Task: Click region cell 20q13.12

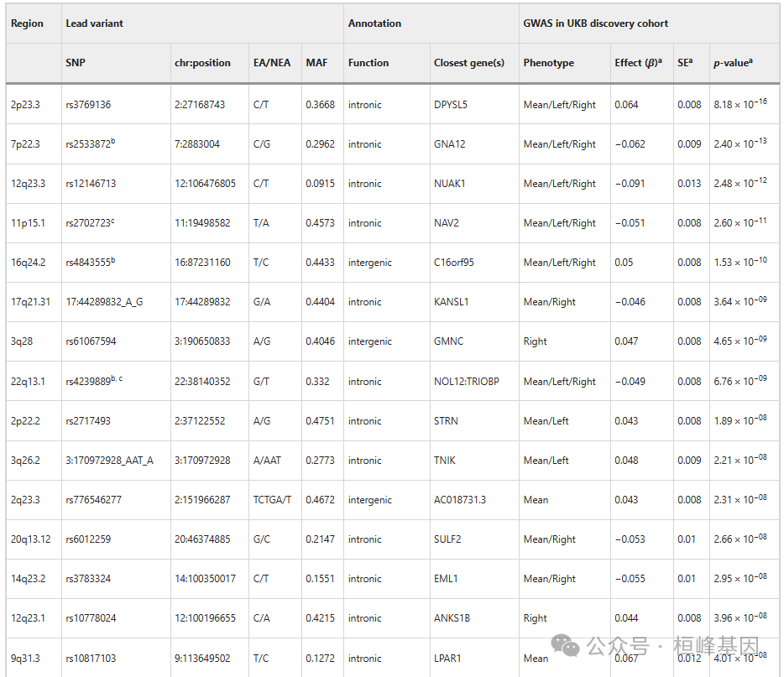Action: coord(30,539)
